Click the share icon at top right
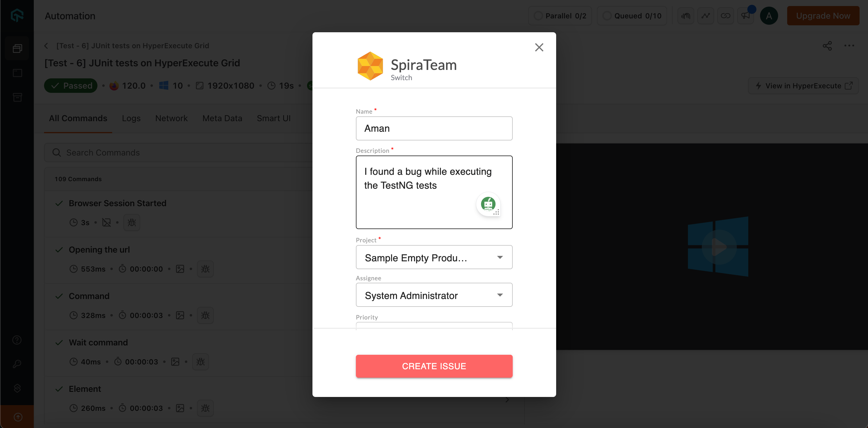The height and width of the screenshot is (428, 868). pos(827,46)
